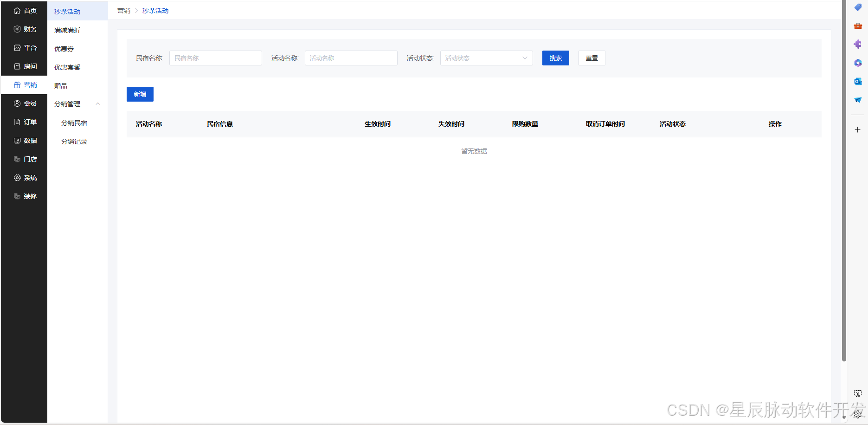Open the 会员 member menu item
Image resolution: width=868 pixels, height=425 pixels.
pos(24,103)
